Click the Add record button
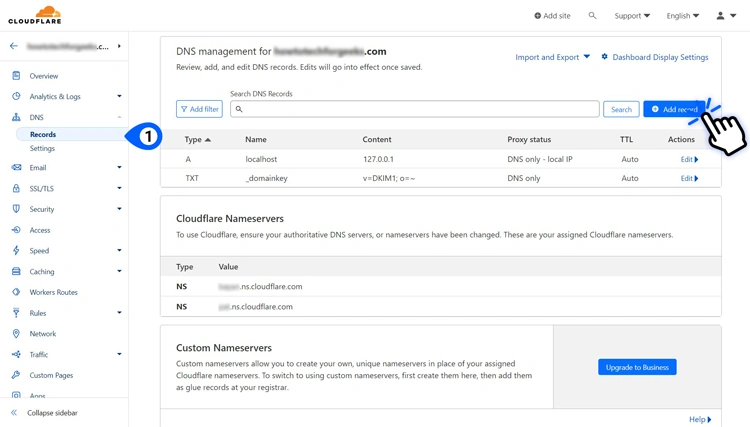Viewport: 750px width, 427px height. [x=675, y=109]
